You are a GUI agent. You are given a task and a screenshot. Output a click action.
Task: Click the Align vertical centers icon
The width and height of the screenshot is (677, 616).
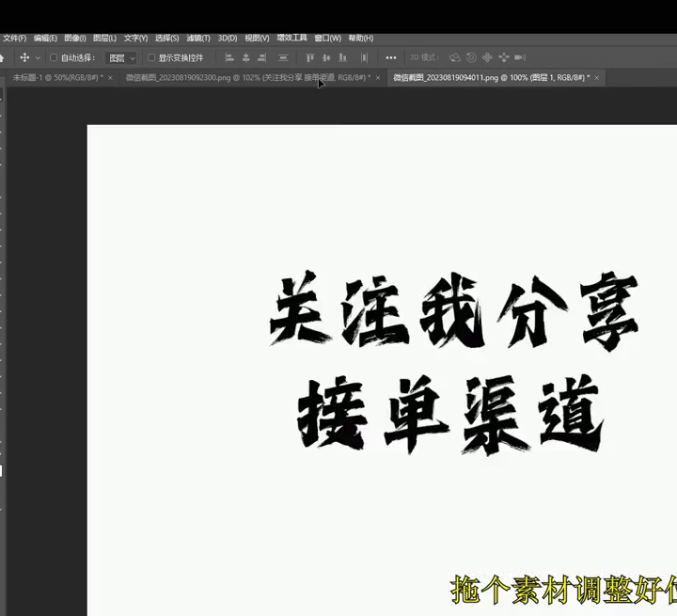[x=326, y=57]
